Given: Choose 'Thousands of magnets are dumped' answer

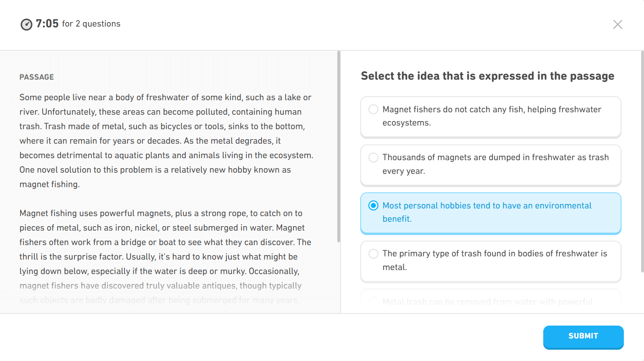Looking at the screenshot, I should (x=490, y=165).
